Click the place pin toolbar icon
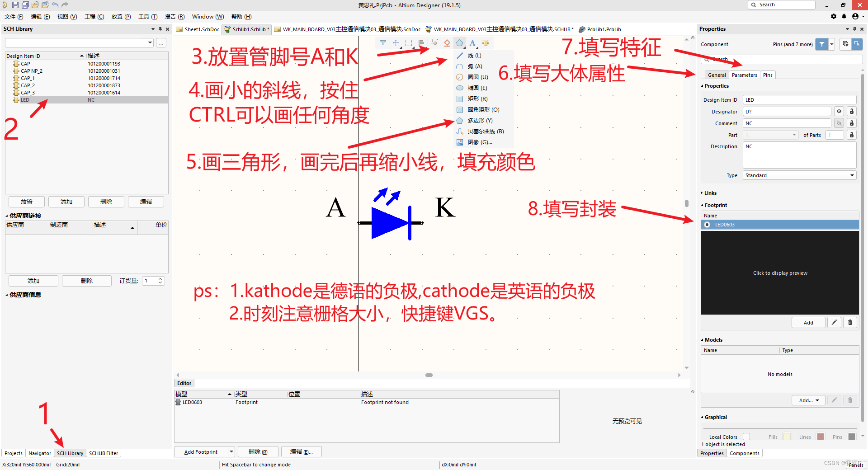868x470 pixels. 434,43
